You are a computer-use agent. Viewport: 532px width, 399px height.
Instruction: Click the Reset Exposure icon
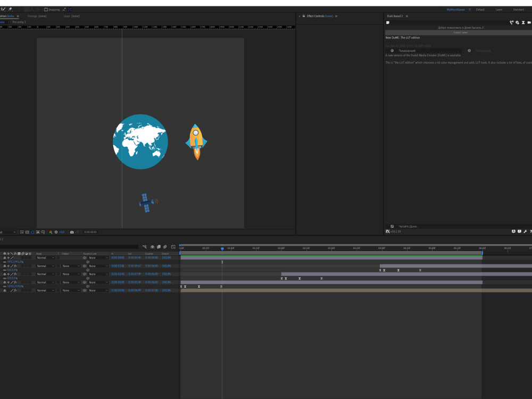[x=56, y=232]
